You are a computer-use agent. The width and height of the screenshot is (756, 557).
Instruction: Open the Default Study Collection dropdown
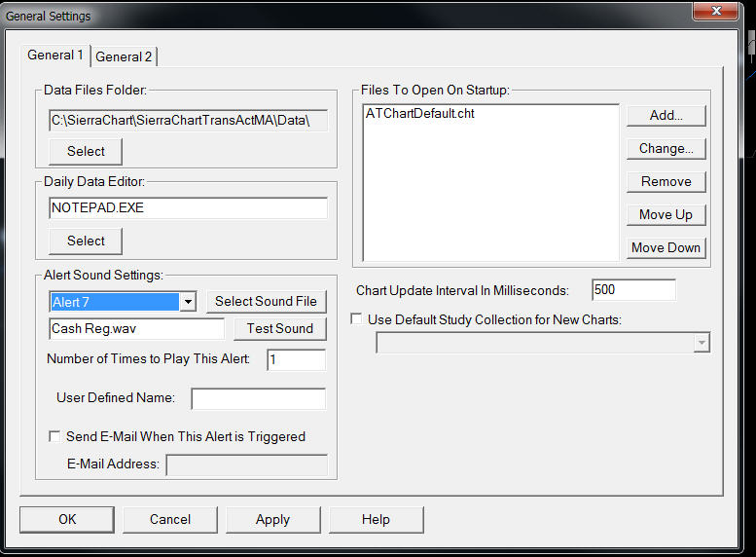[x=702, y=343]
